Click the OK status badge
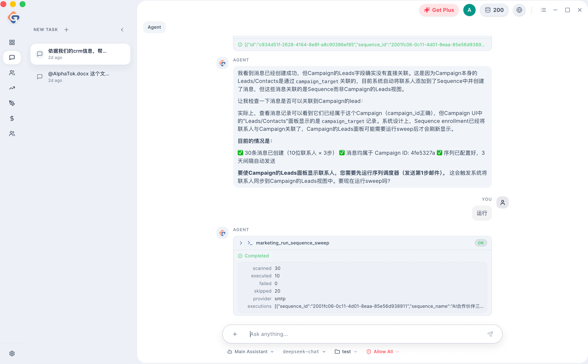Screen dimensions: 588x364 coord(481,243)
